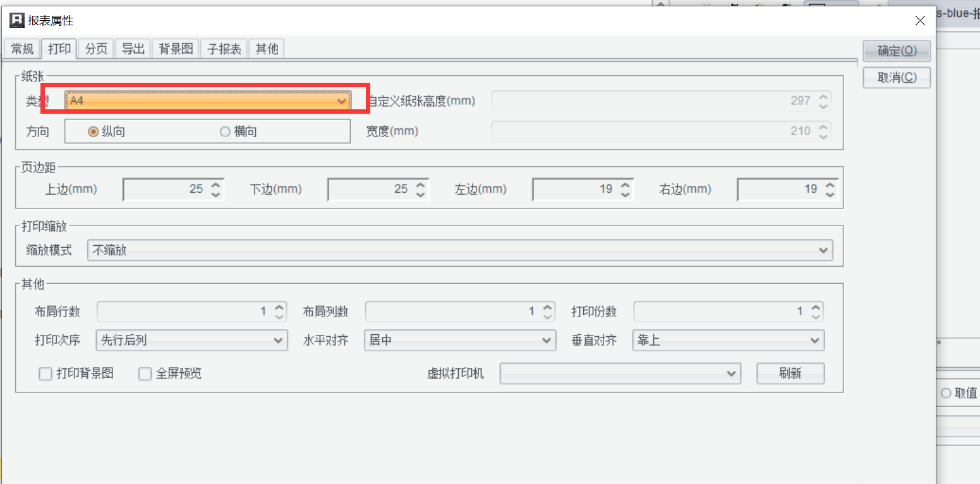Screen dimensions: 980x484
Task: Decrease the 下边(mm) margin with down arrow
Action: [x=420, y=194]
